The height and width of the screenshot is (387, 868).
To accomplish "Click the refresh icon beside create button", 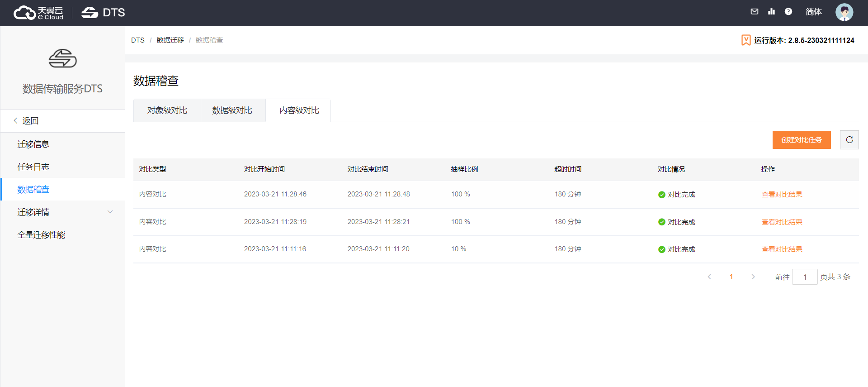I will [x=849, y=140].
